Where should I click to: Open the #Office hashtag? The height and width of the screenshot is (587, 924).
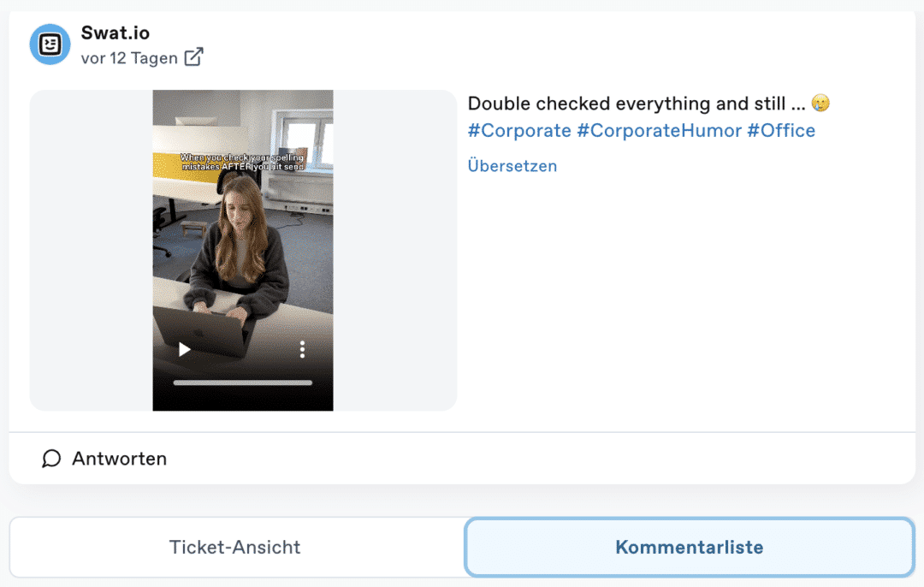(x=780, y=131)
